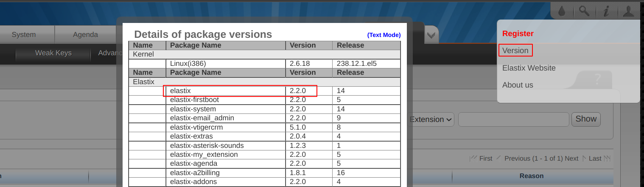Click elastix-vtigercrm package name
Screen dimensions: 644x187
196,127
